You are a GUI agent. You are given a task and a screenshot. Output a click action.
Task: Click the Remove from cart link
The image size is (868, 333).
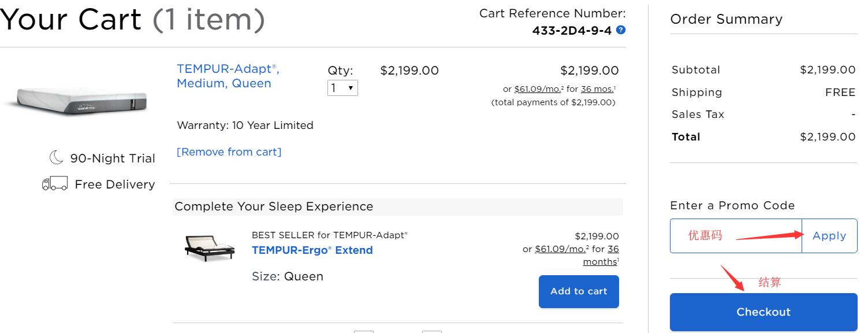[229, 152]
